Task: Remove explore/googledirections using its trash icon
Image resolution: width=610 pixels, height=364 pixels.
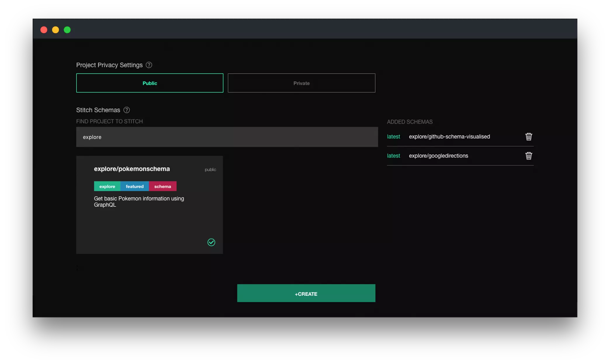Action: pos(528,156)
